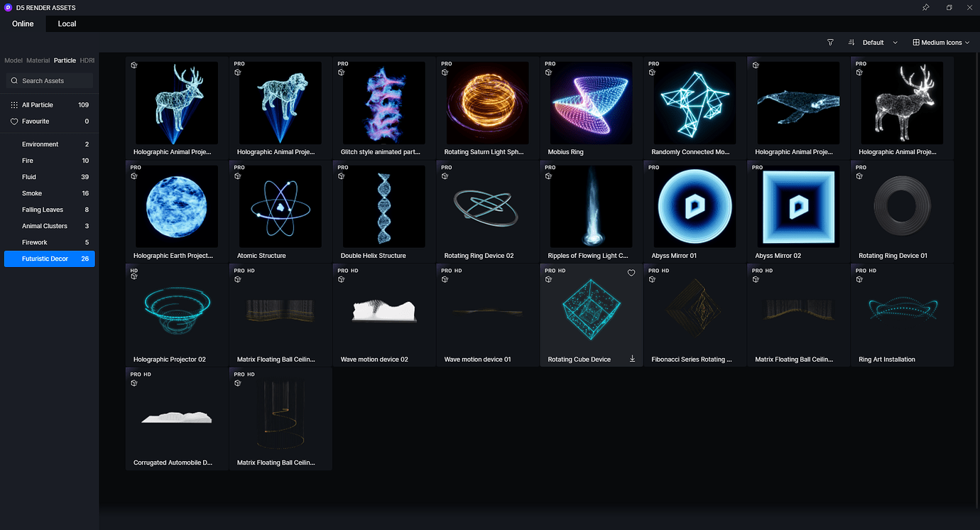Select the Fire category in the sidebar

click(x=27, y=160)
